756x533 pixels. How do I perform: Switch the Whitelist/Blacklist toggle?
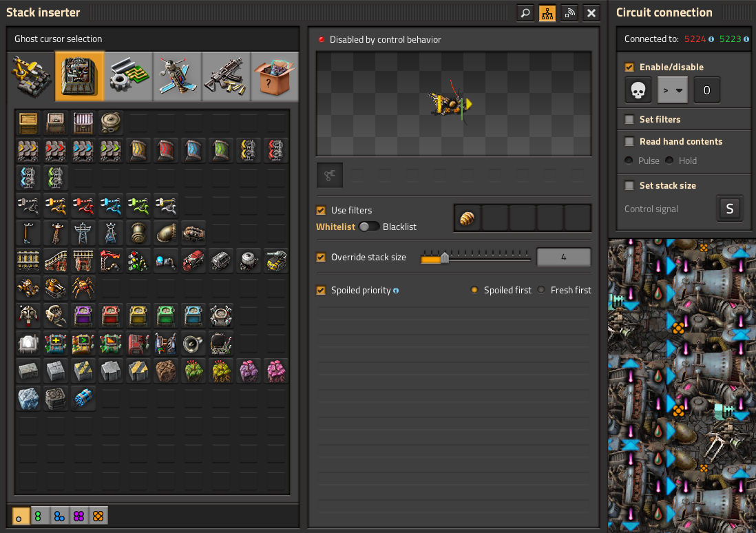point(369,227)
